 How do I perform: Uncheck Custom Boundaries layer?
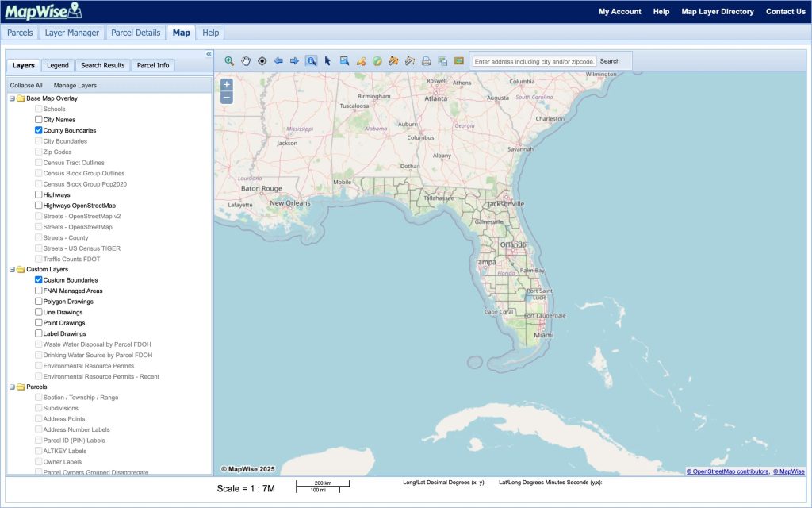(38, 280)
